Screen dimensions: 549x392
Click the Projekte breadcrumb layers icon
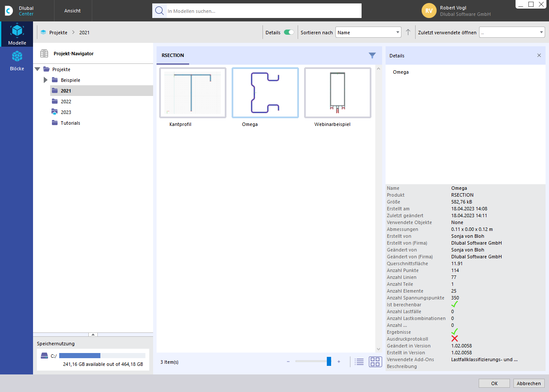point(43,33)
